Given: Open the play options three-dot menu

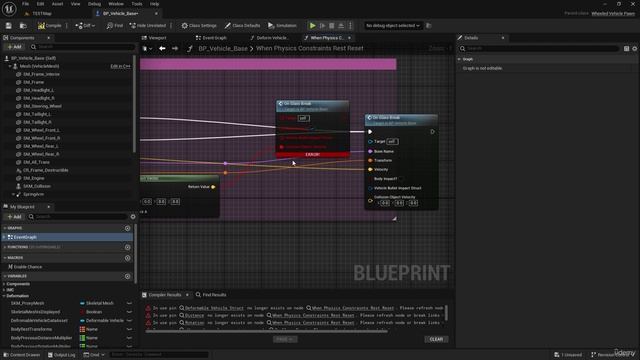Looking at the screenshot, I should point(350,26).
